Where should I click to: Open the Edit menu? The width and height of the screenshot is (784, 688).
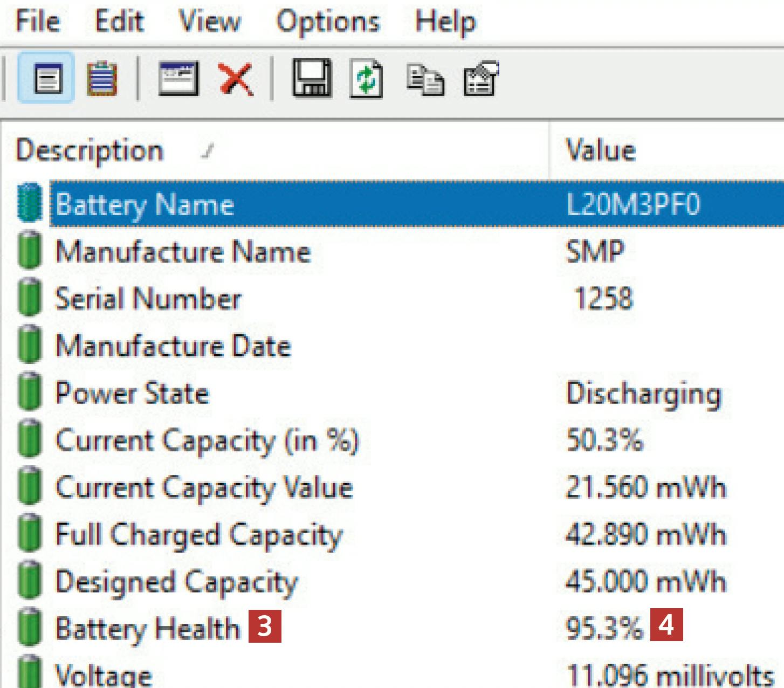[x=119, y=22]
